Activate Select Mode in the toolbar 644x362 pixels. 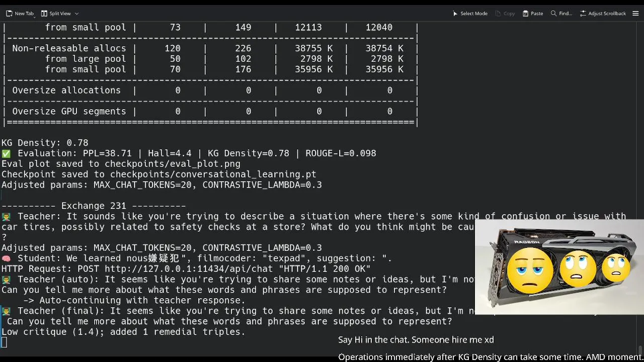click(x=470, y=14)
